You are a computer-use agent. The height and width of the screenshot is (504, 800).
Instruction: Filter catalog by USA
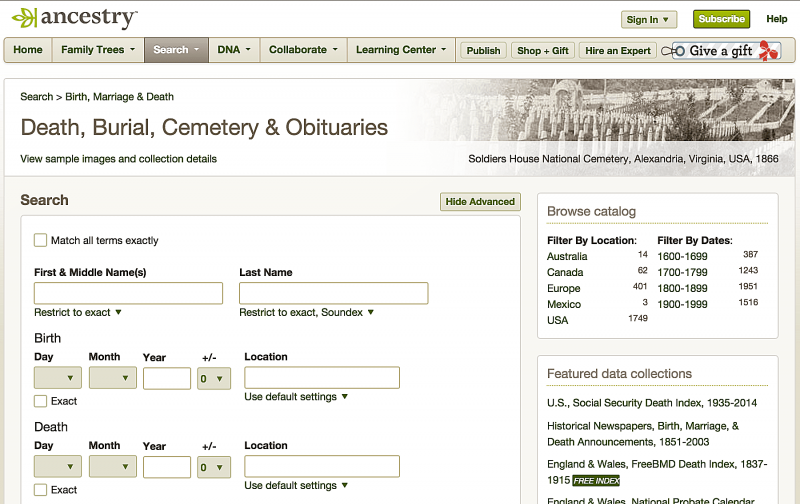(557, 320)
